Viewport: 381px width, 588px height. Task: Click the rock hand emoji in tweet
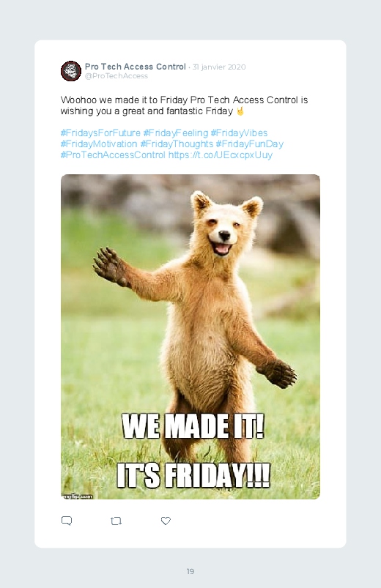point(240,111)
